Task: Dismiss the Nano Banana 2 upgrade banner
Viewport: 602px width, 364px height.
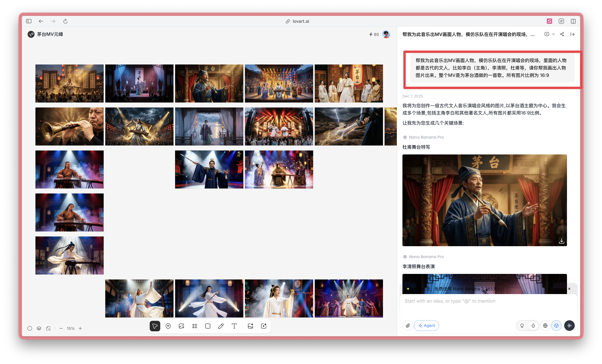Action: (569, 289)
